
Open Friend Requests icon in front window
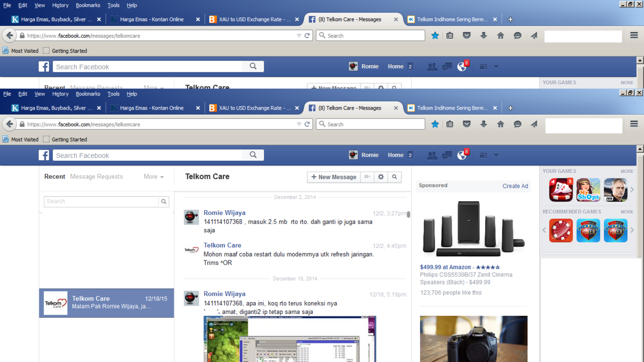pyautogui.click(x=432, y=155)
